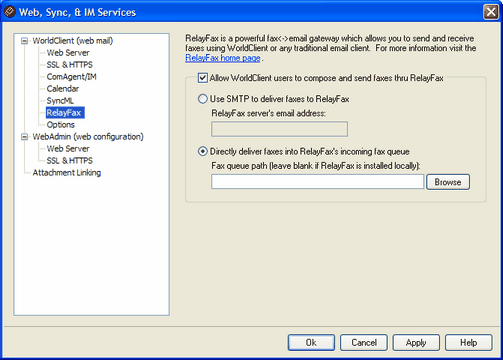
Task: Open SSL & HTTPS under WorldClient
Action: pyautogui.click(x=69, y=65)
